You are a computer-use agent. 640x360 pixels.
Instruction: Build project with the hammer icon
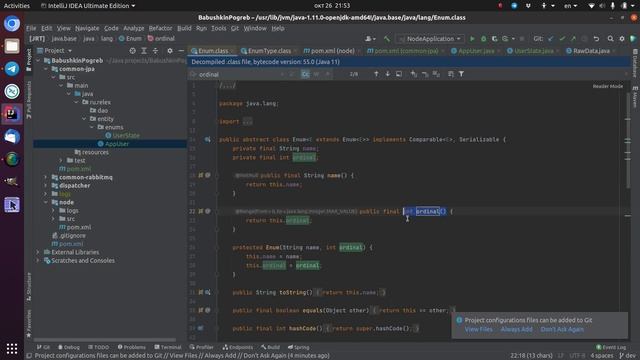pyautogui.click(x=387, y=39)
